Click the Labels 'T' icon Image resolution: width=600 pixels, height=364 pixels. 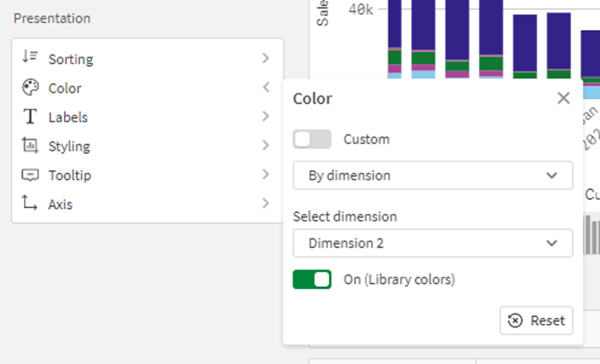(x=29, y=116)
